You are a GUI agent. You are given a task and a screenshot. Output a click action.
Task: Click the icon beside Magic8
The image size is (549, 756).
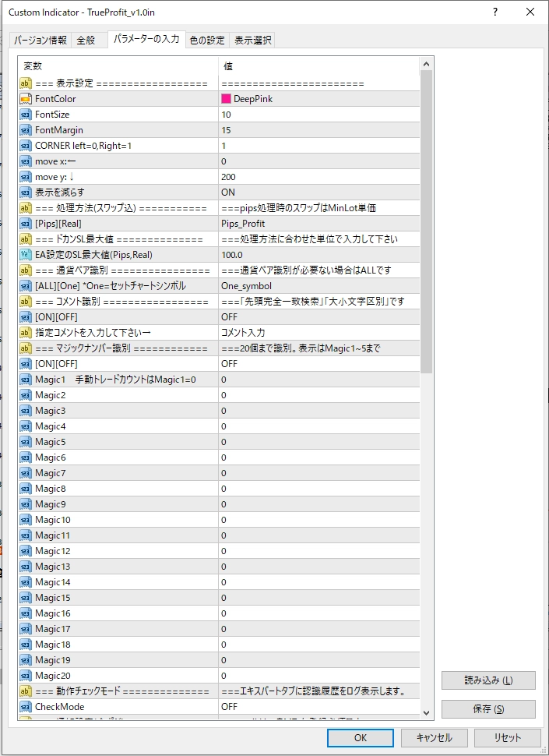tap(26, 489)
